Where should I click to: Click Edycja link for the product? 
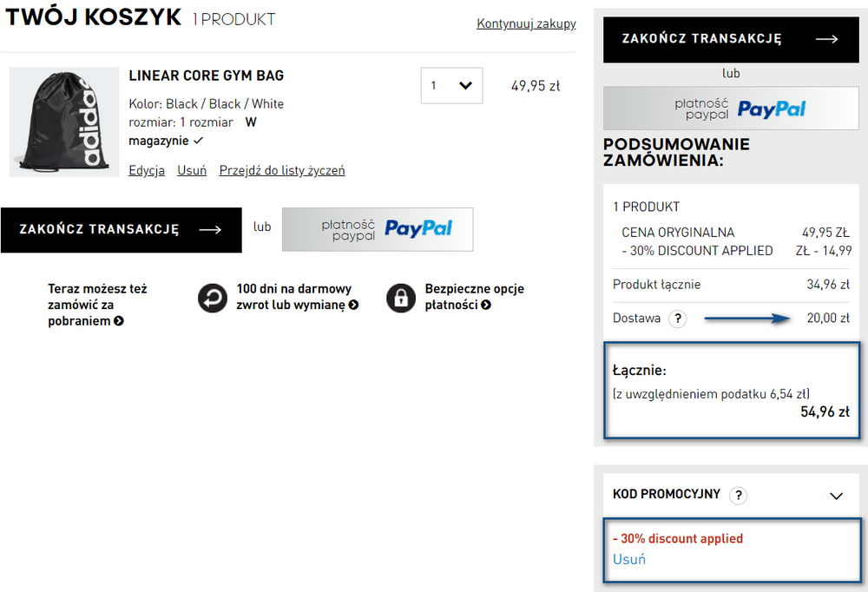click(147, 170)
